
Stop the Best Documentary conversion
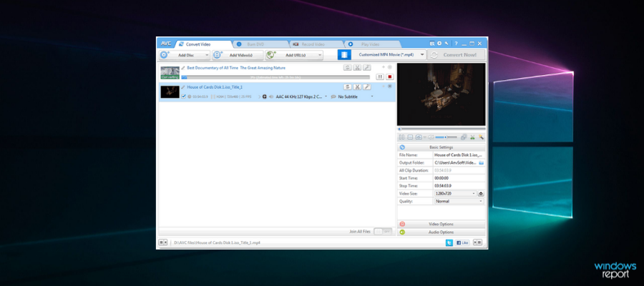(390, 77)
